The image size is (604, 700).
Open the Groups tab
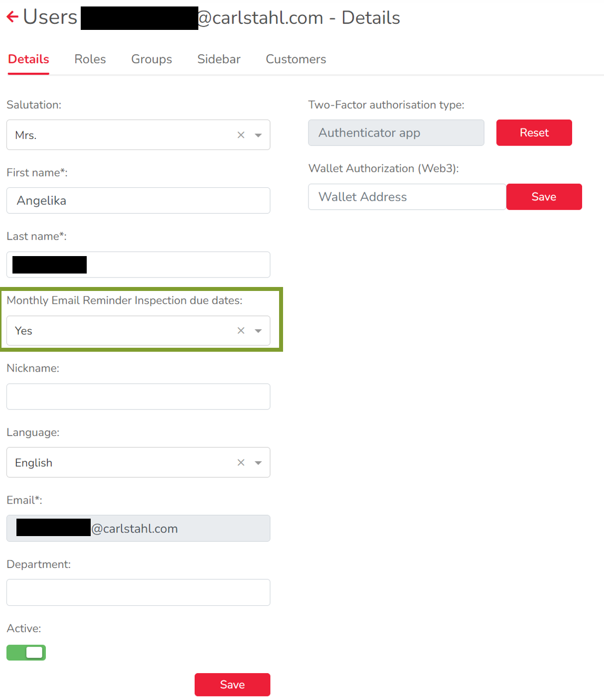151,59
